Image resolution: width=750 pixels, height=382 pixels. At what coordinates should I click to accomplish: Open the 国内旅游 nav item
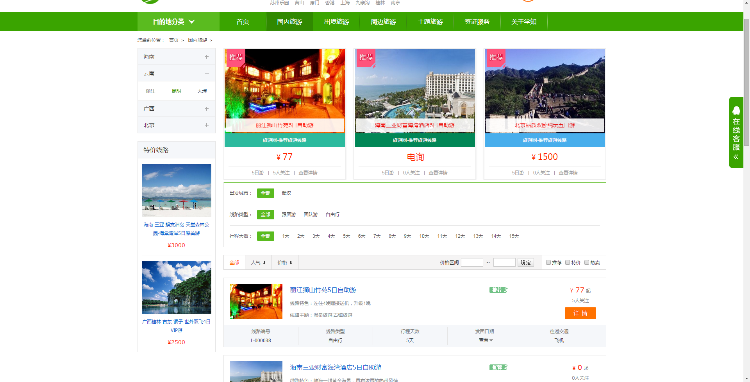click(x=289, y=22)
